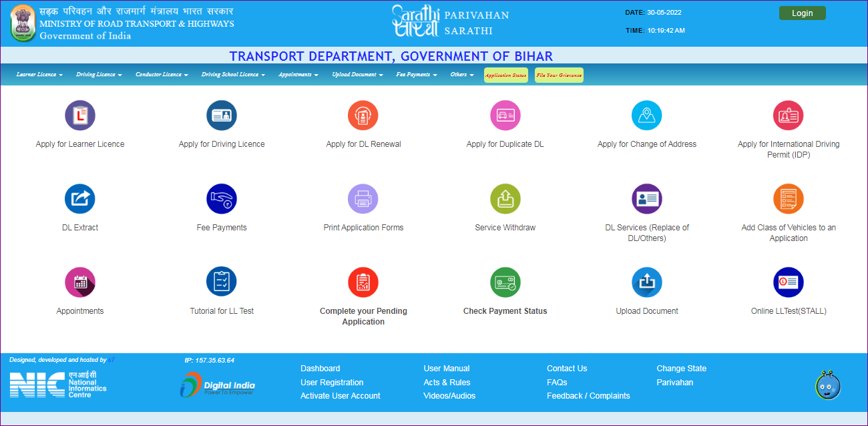Open the Upload Document menu dropdown
Image resolution: width=868 pixels, height=426 pixels.
pyautogui.click(x=357, y=75)
